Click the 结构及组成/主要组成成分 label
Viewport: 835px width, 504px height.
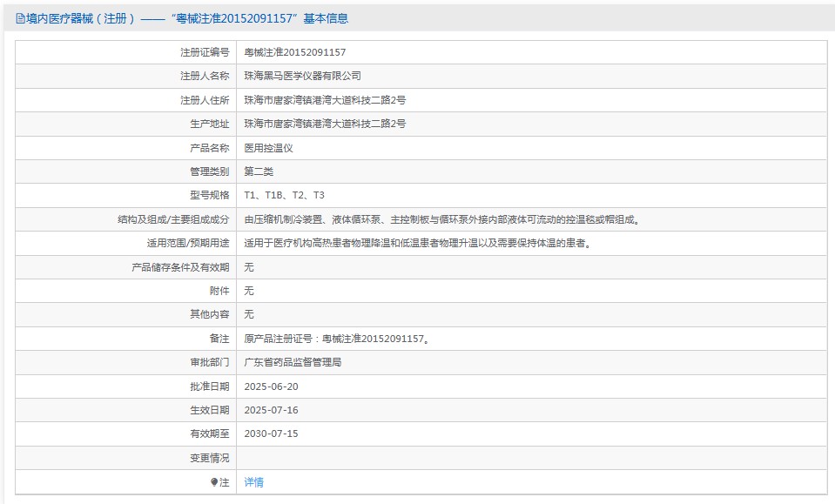173,219
